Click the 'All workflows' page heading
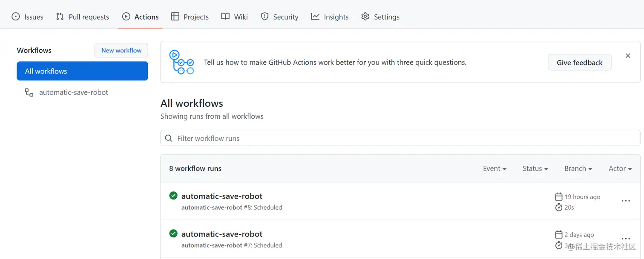The image size is (644, 259). (x=192, y=103)
